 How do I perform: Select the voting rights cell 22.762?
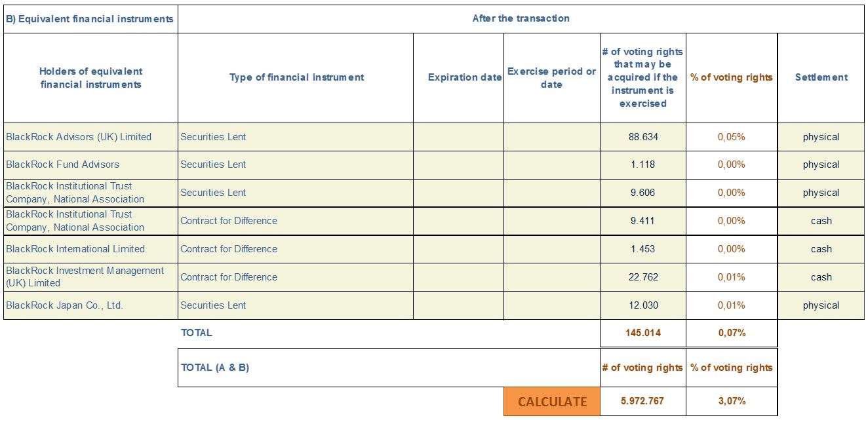click(x=643, y=277)
